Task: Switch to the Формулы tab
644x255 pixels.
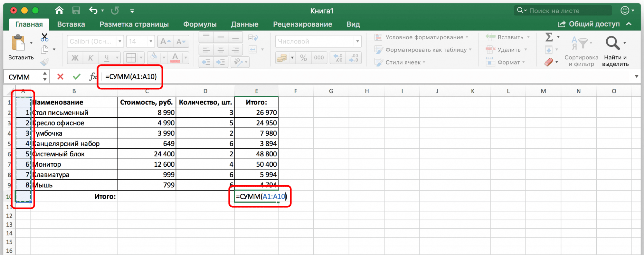Action: point(200,24)
